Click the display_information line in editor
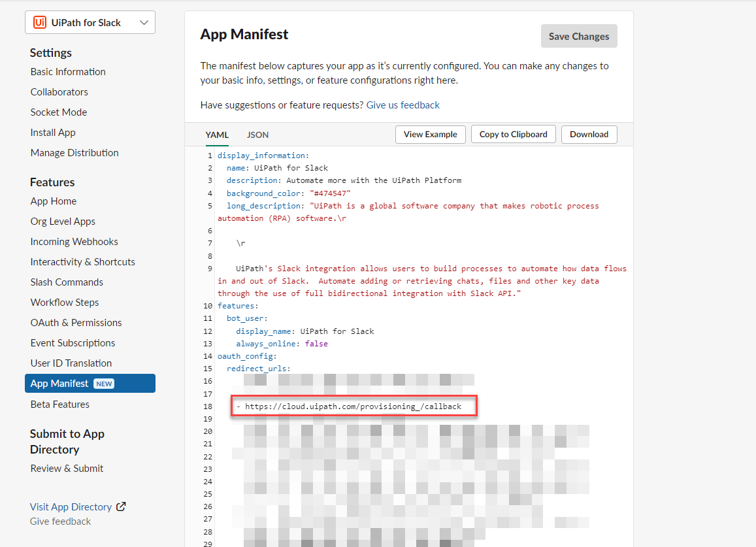Image resolution: width=756 pixels, height=547 pixels. click(x=263, y=156)
